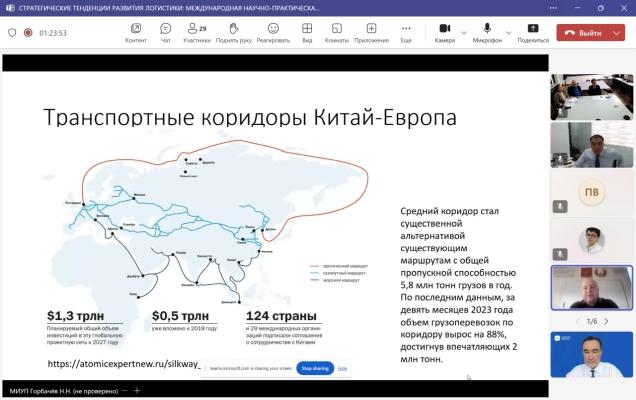Toggle the camera on or off
The width and height of the screenshot is (636, 400).
tap(443, 31)
